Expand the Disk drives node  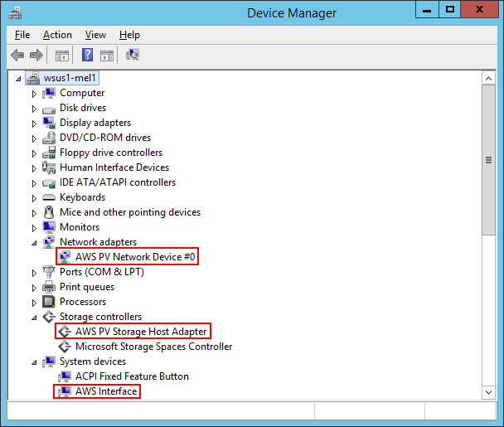[x=34, y=109]
